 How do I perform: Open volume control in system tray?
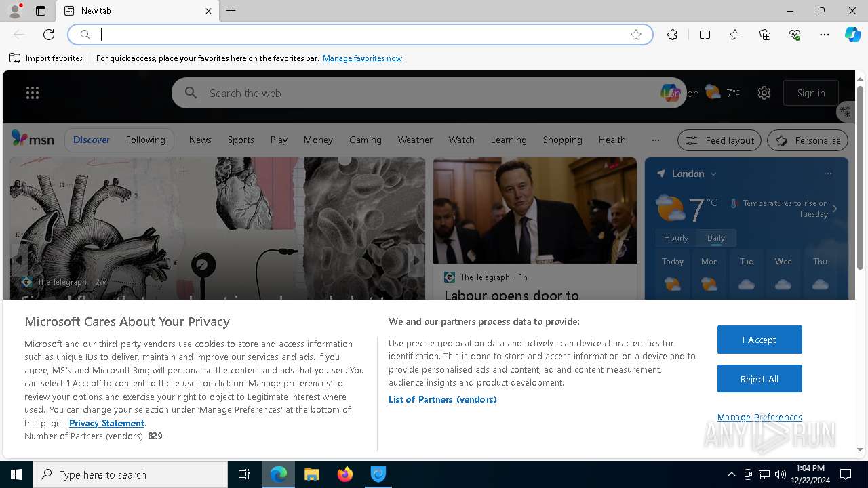click(781, 474)
